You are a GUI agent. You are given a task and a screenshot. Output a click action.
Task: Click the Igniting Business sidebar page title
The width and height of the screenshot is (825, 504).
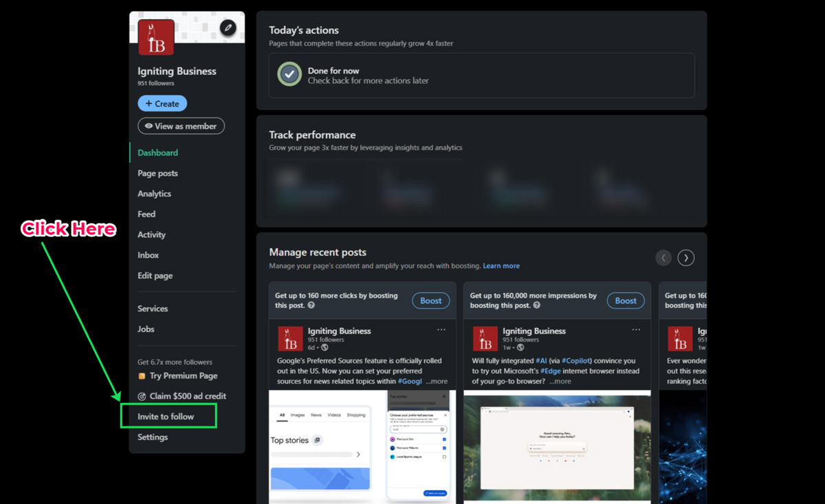(177, 71)
